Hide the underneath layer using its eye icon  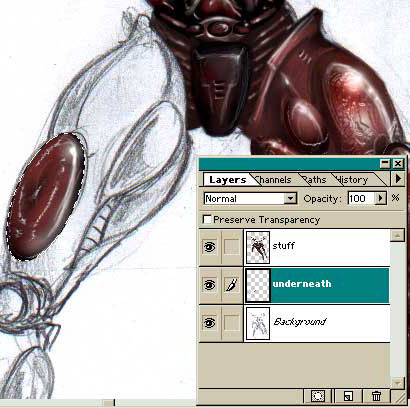coord(209,285)
